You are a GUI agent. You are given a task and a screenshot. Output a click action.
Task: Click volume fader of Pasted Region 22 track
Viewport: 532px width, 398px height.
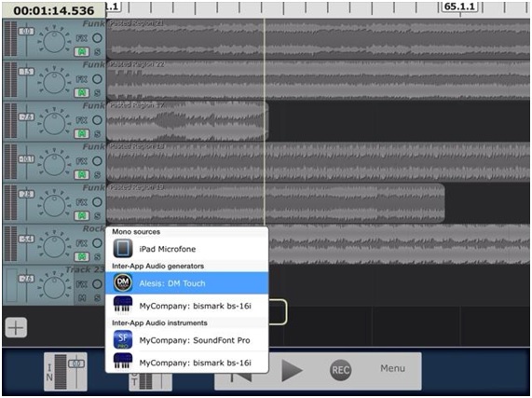pyautogui.click(x=26, y=72)
